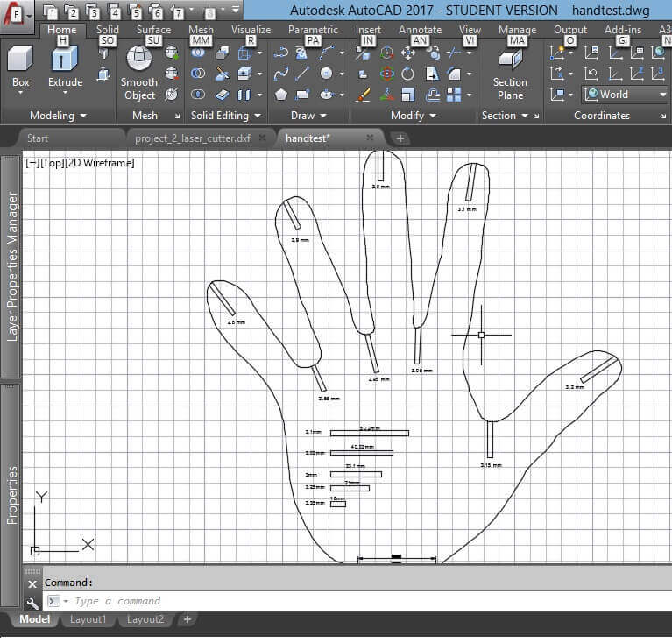Click the customize wrench icon by command line
672x643 pixels.
click(32, 604)
